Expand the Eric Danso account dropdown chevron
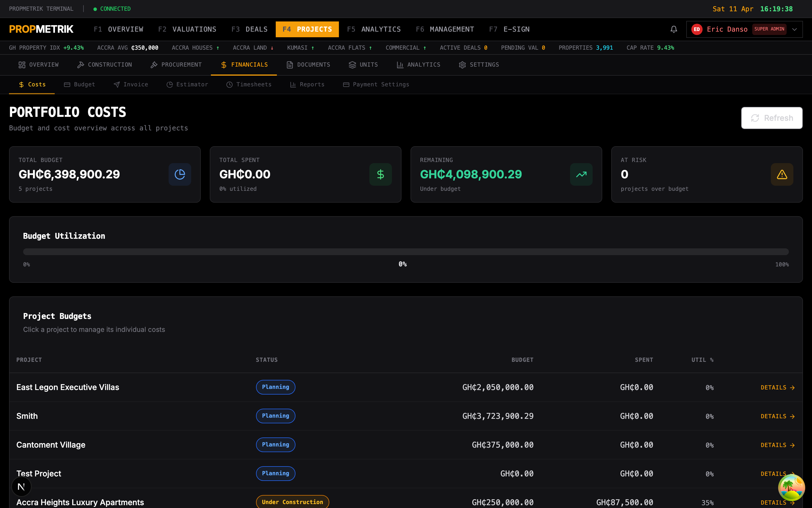This screenshot has width=812, height=508. pos(794,29)
